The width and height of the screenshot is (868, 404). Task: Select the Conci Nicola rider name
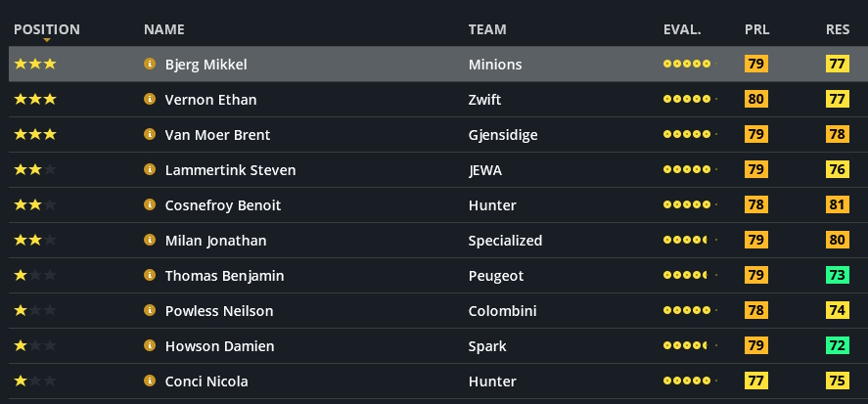click(x=206, y=382)
